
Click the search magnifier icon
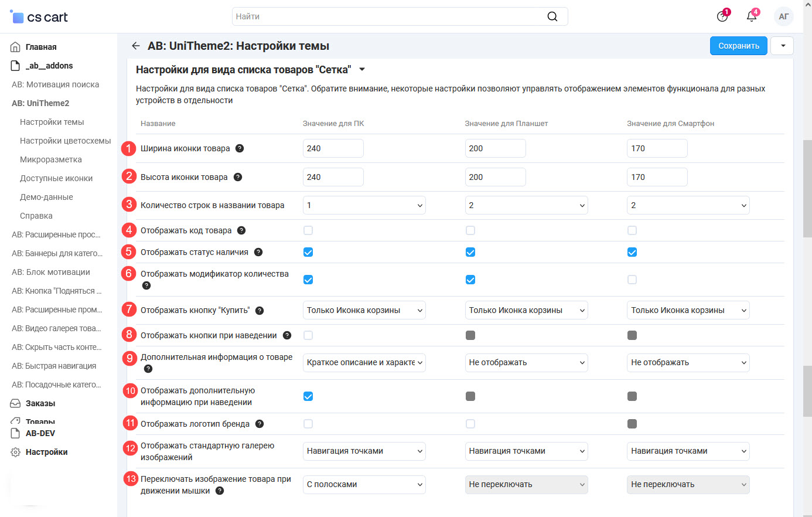pos(552,16)
